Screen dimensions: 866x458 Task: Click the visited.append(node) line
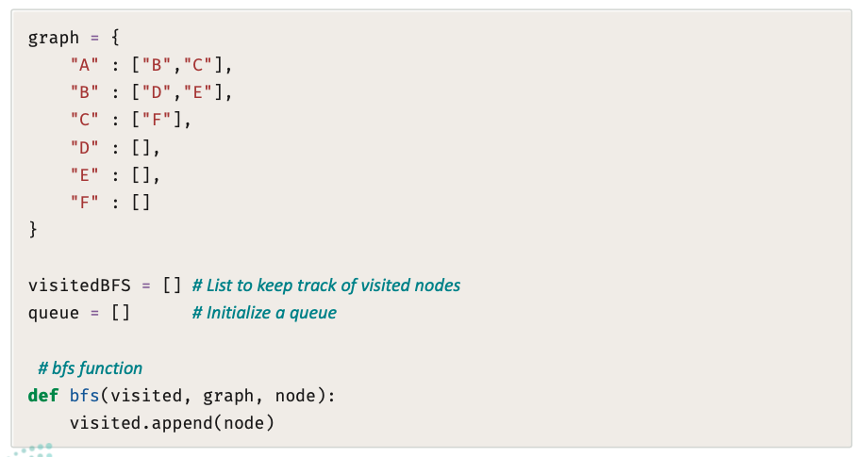click(x=172, y=423)
